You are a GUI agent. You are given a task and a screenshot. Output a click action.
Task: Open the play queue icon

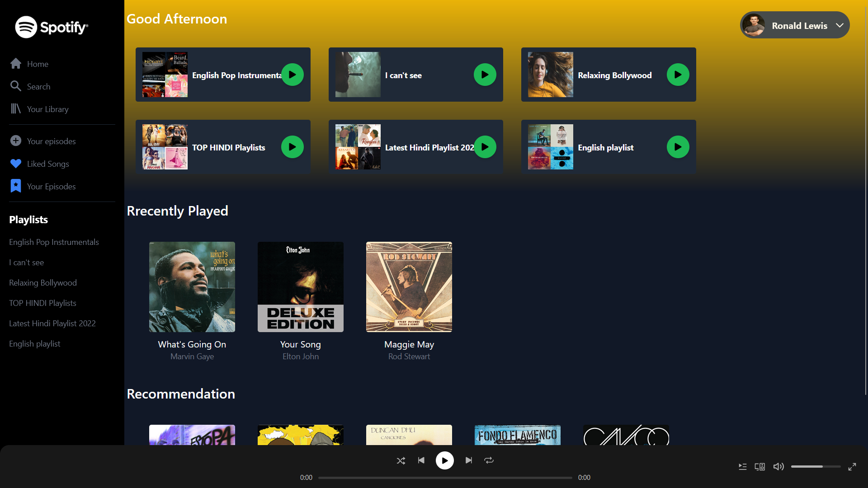pos(742,467)
